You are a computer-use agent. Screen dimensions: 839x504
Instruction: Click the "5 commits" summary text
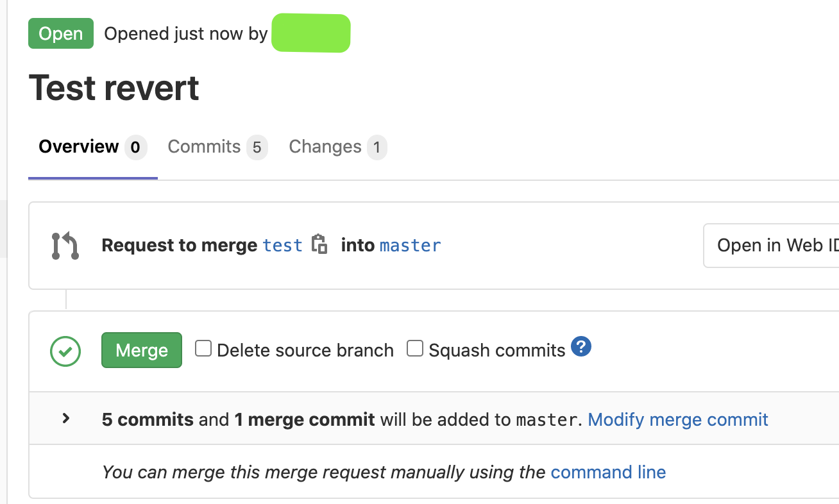pos(148,420)
